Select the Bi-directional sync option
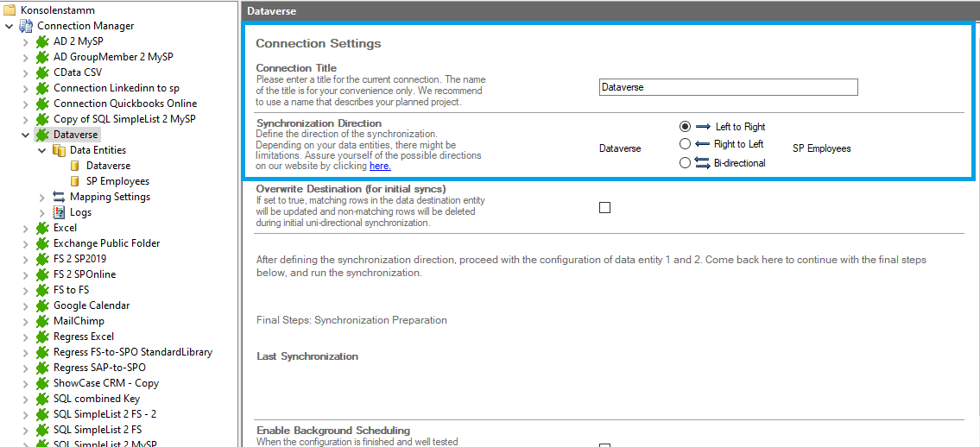 [x=686, y=162]
